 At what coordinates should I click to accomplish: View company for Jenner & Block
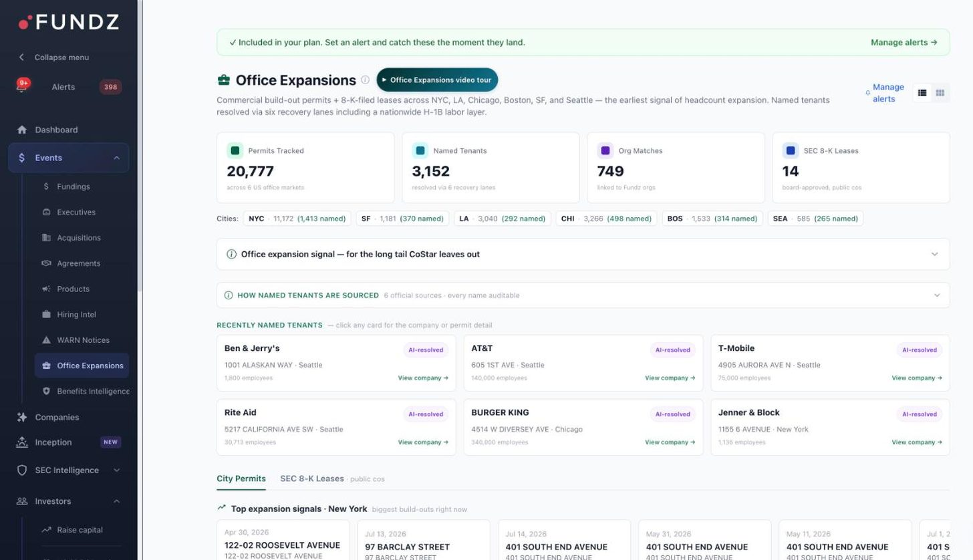point(917,442)
